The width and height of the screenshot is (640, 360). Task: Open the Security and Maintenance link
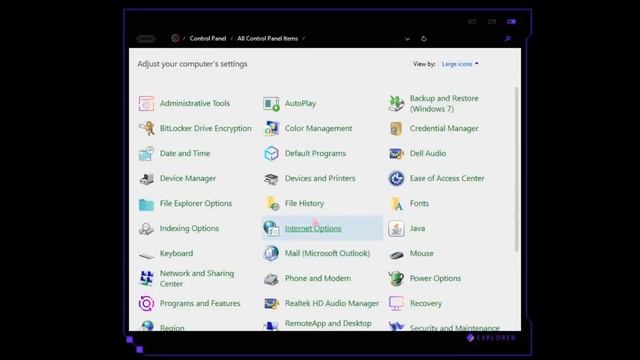click(455, 328)
